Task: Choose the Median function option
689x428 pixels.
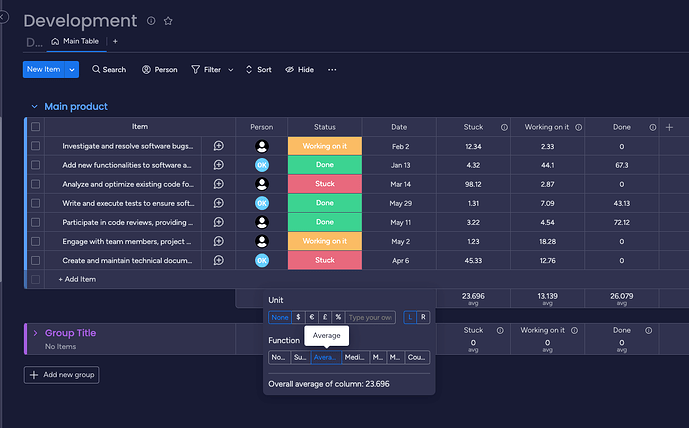Action: [x=355, y=357]
